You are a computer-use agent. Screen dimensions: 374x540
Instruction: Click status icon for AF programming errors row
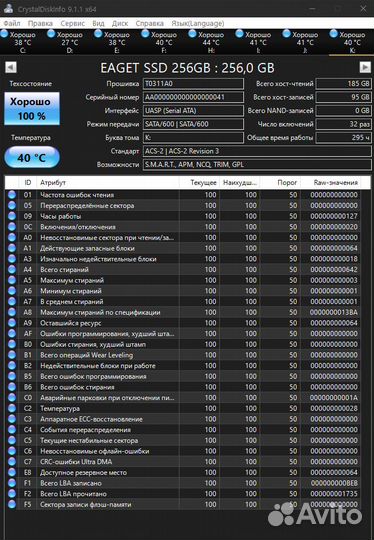(x=12, y=334)
